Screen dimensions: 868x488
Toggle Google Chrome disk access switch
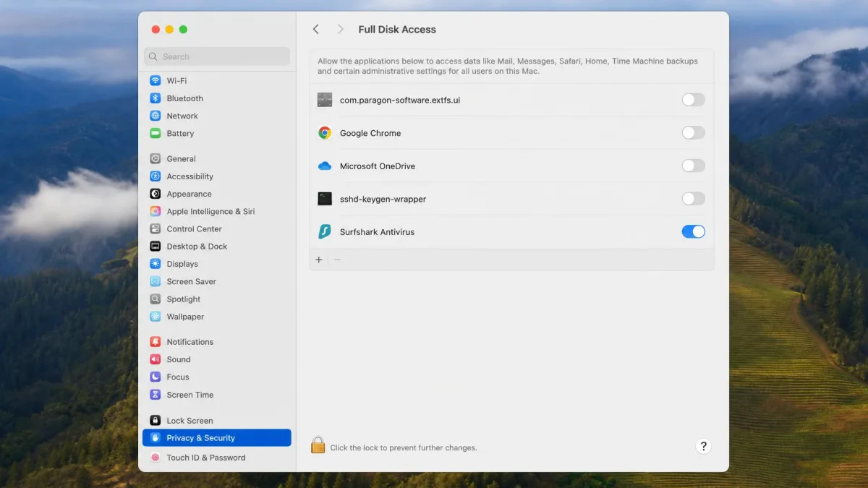click(x=693, y=133)
